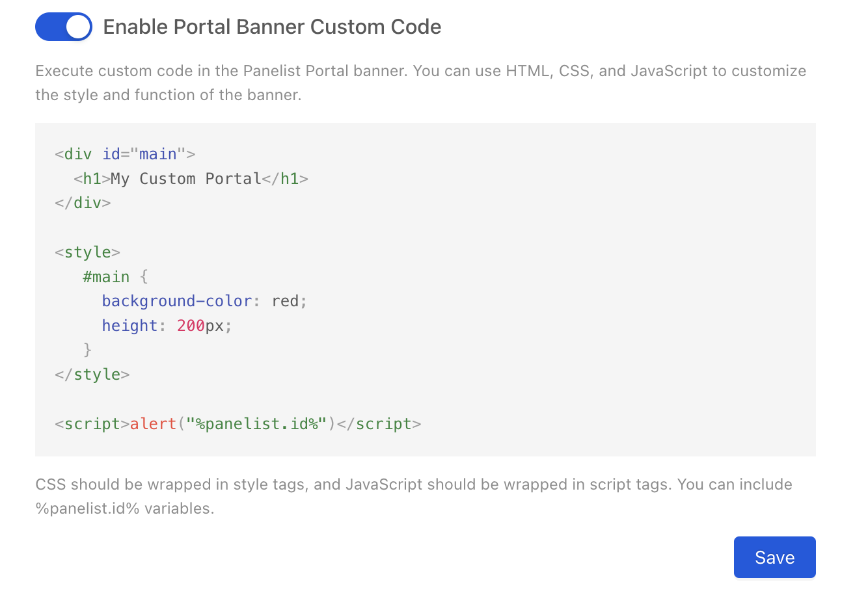868x593 pixels.
Task: Click the 'Execute custom code' description text
Action: [x=421, y=83]
